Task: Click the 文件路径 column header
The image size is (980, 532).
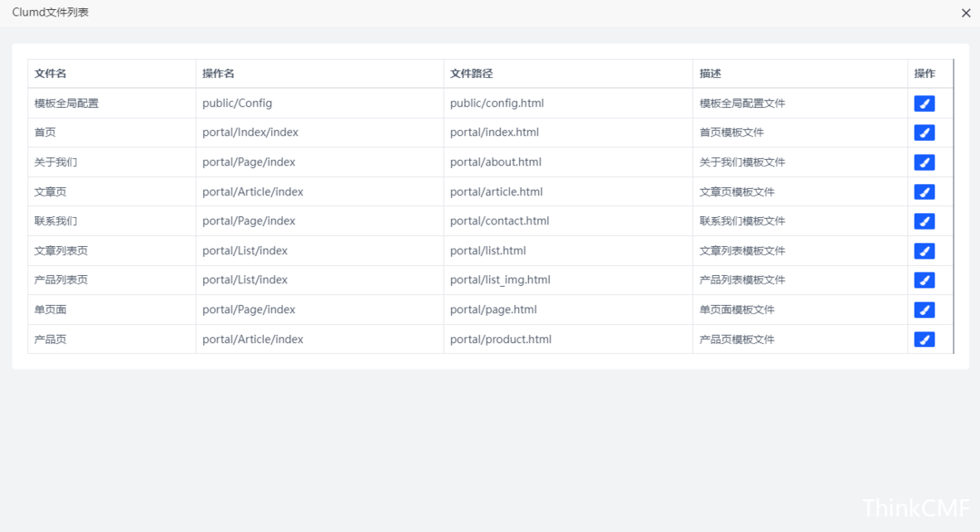Action: [x=471, y=74]
